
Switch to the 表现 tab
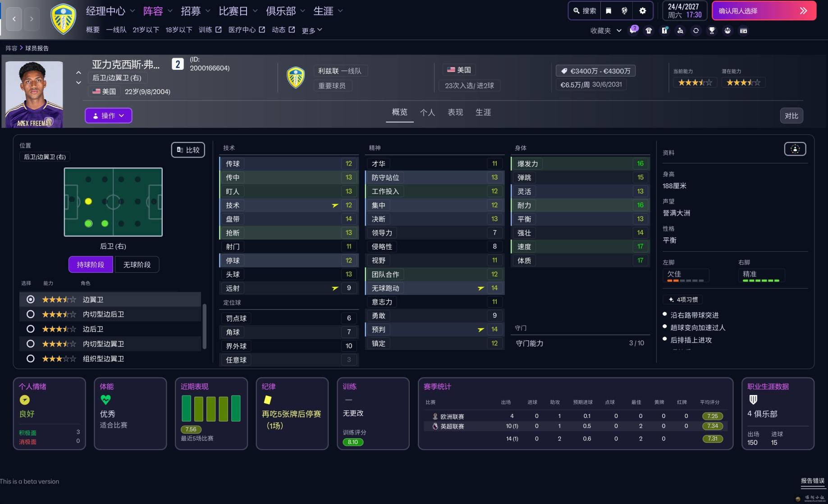455,112
